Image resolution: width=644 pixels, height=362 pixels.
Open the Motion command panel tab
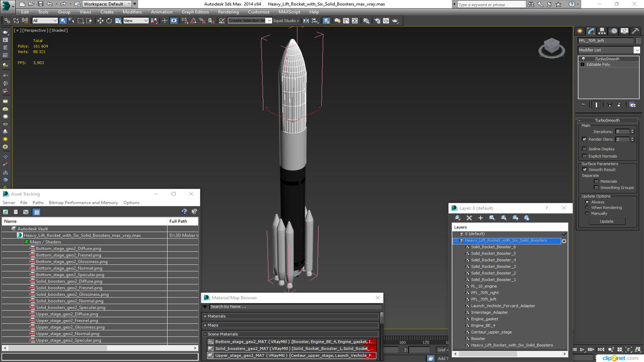click(x=614, y=31)
